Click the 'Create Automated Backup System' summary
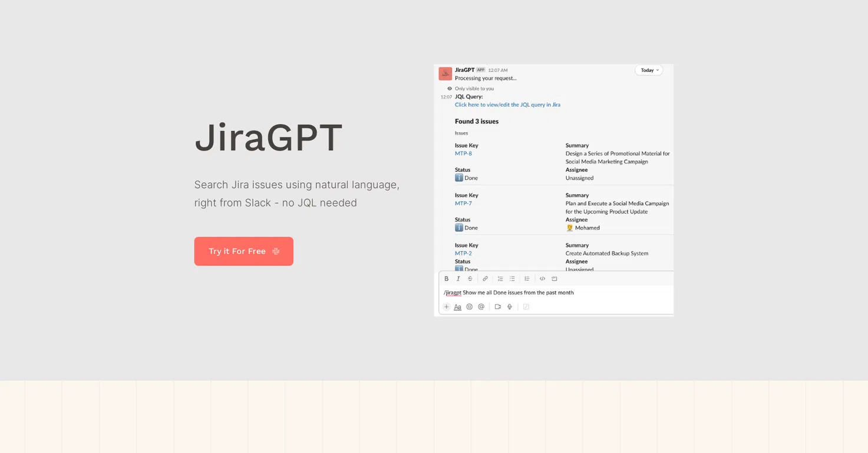The image size is (868, 453). [x=607, y=254]
